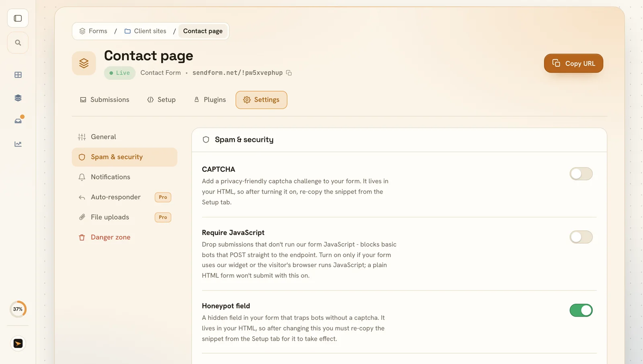Click the shield icon in Spam & security header

pyautogui.click(x=206, y=140)
